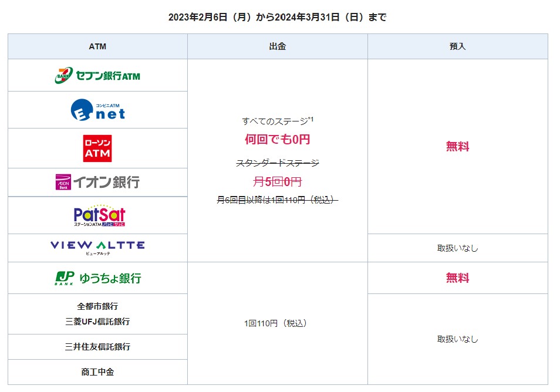Click 無料 in the convenience ATM deposit cell

pyautogui.click(x=457, y=146)
